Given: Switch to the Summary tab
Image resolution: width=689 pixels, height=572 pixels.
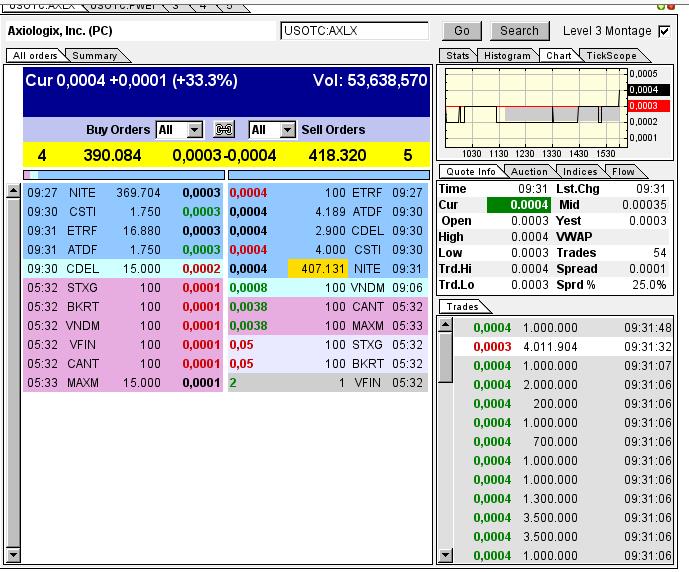Looking at the screenshot, I should 95,56.
